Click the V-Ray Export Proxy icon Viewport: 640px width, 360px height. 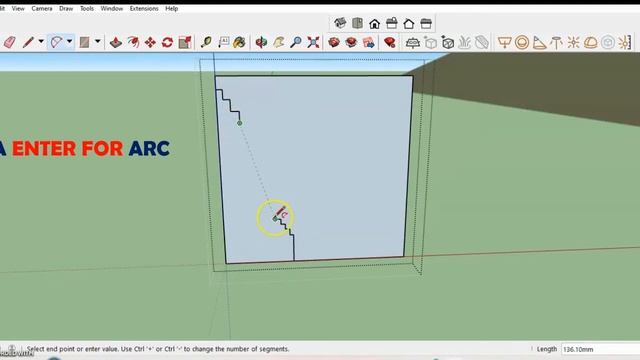tap(431, 42)
